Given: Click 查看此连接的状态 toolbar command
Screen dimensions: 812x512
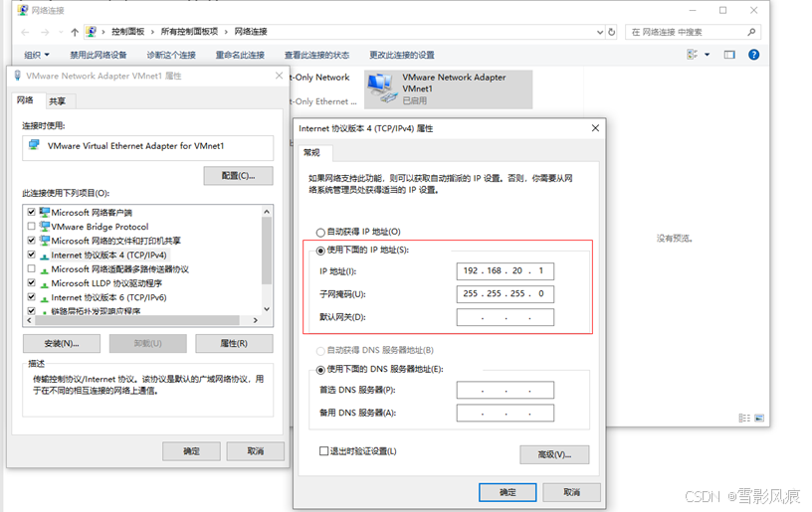Looking at the screenshot, I should (316, 55).
